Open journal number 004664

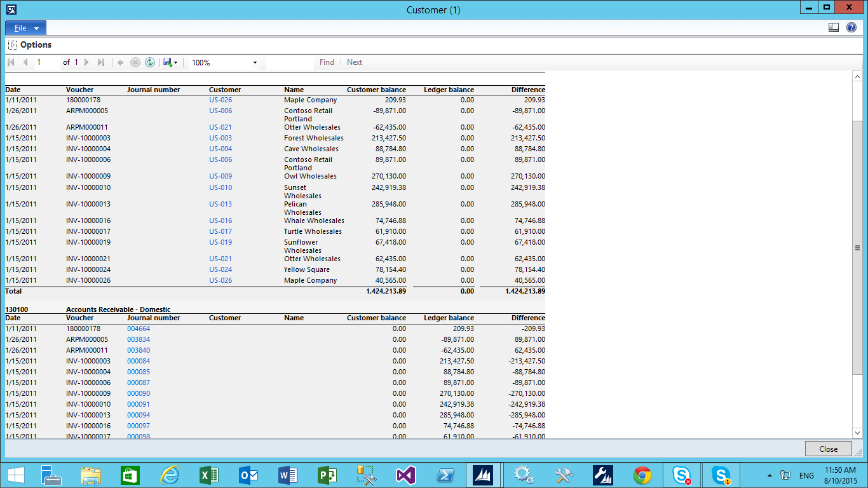tap(139, 329)
